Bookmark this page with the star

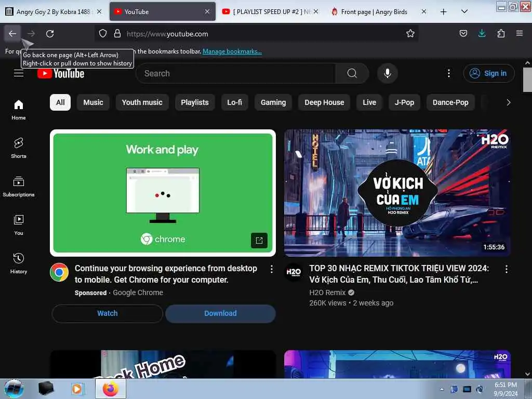pyautogui.click(x=410, y=34)
